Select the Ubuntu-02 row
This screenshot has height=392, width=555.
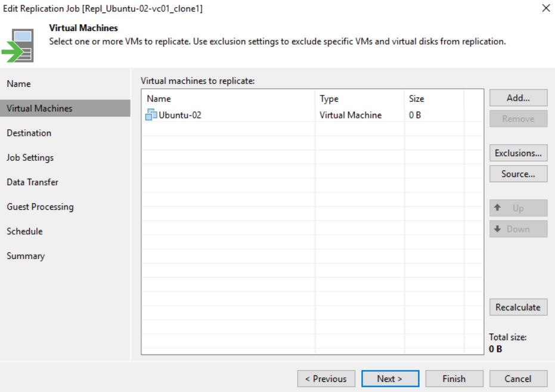point(312,115)
